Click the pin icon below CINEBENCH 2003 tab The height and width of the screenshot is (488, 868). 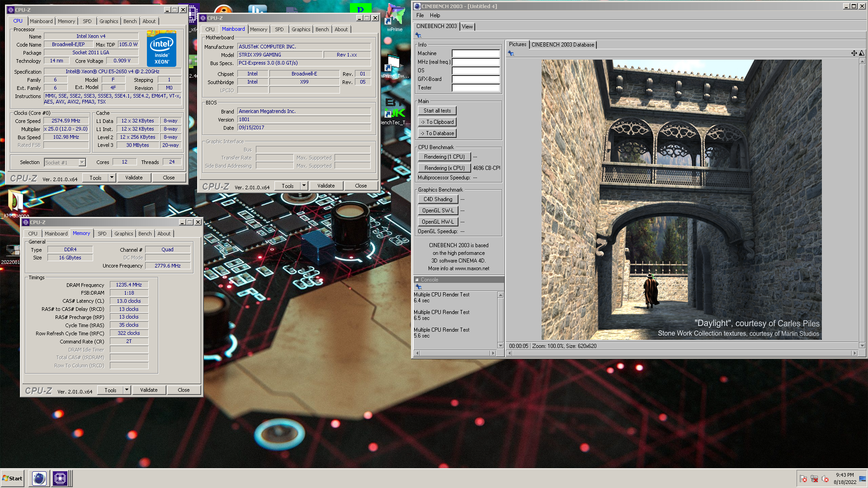pyautogui.click(x=418, y=35)
